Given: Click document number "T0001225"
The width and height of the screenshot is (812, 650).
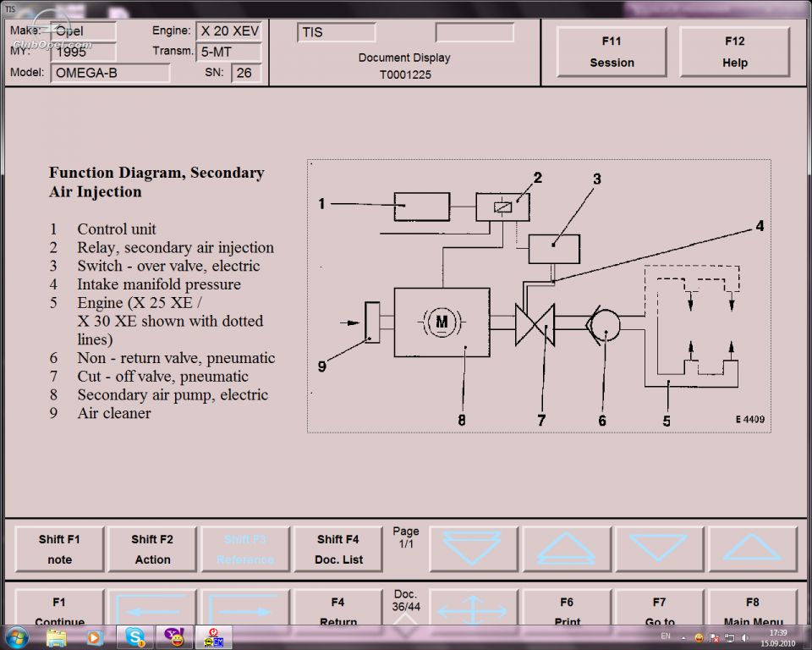Looking at the screenshot, I should [x=405, y=74].
